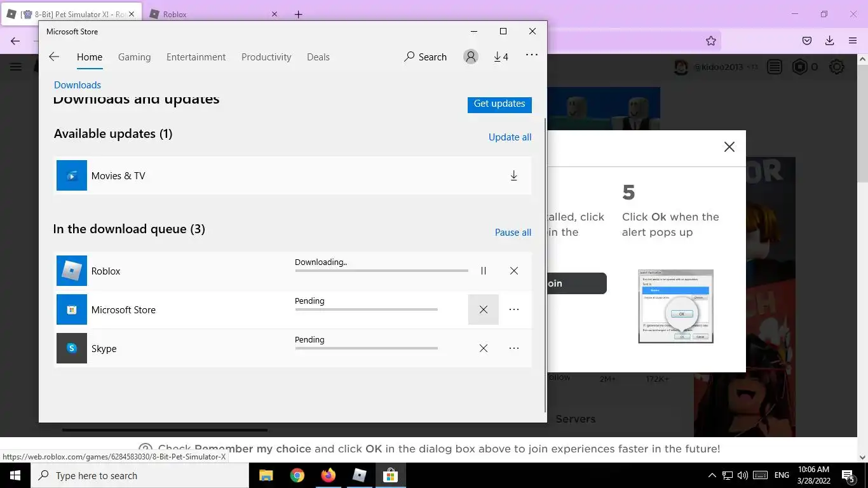Show hidden system tray icons
The width and height of the screenshot is (868, 488).
712,475
